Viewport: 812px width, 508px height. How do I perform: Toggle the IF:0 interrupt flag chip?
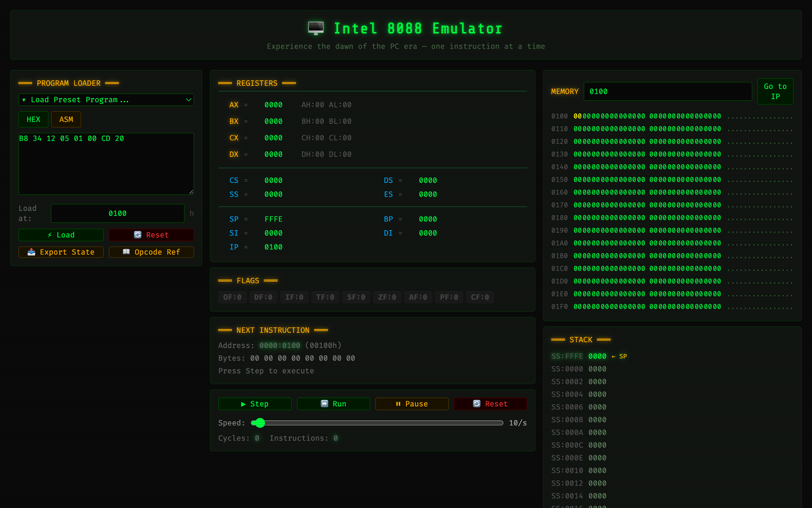(x=294, y=297)
